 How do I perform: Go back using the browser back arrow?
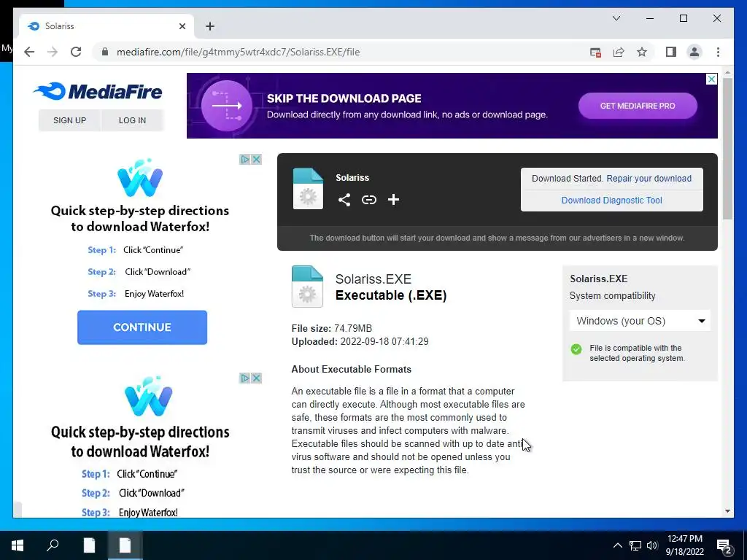pyautogui.click(x=29, y=52)
